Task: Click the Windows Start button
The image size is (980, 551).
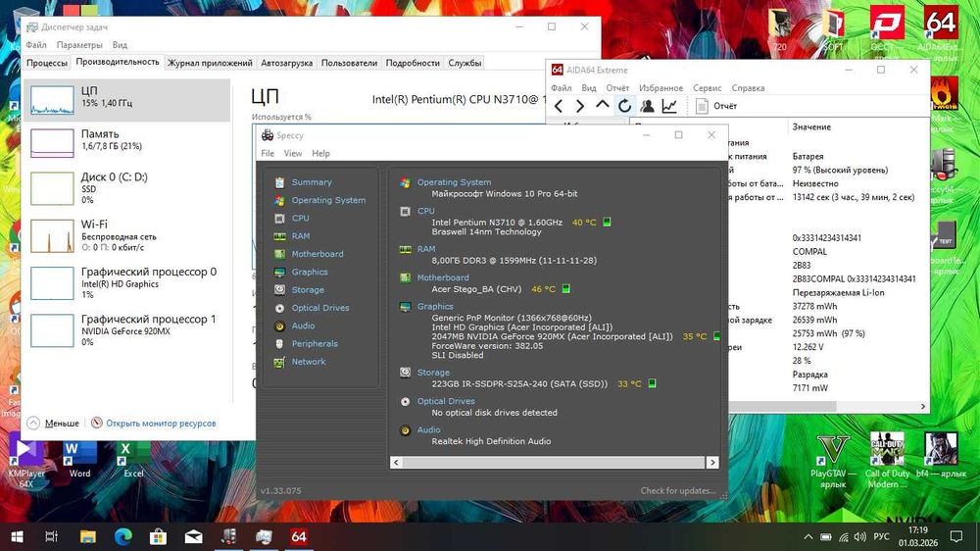Action: tap(18, 536)
